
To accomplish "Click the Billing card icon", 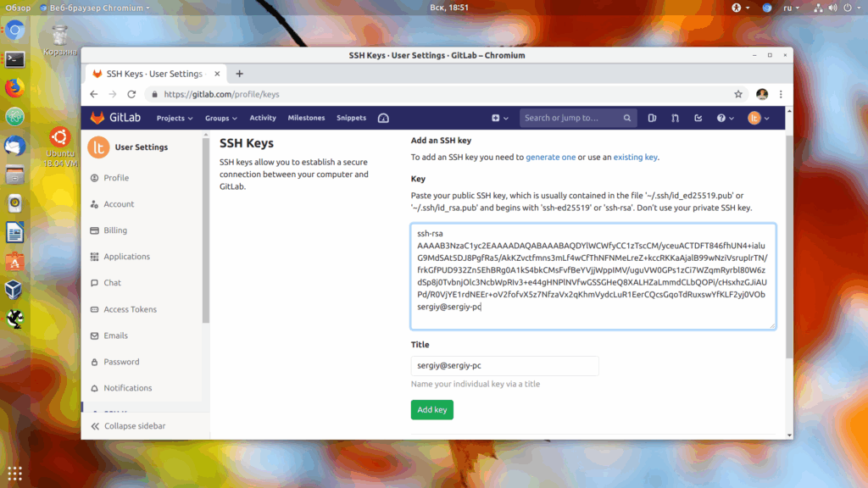I will point(95,230).
